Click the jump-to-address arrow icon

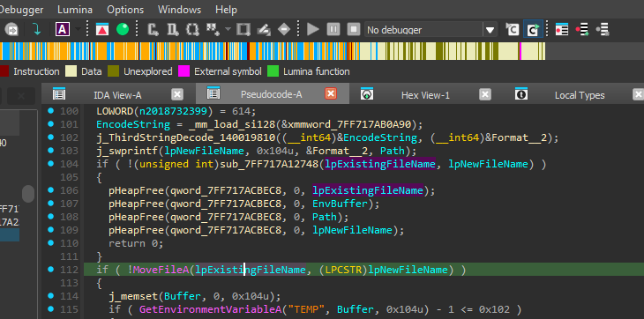click(11, 30)
